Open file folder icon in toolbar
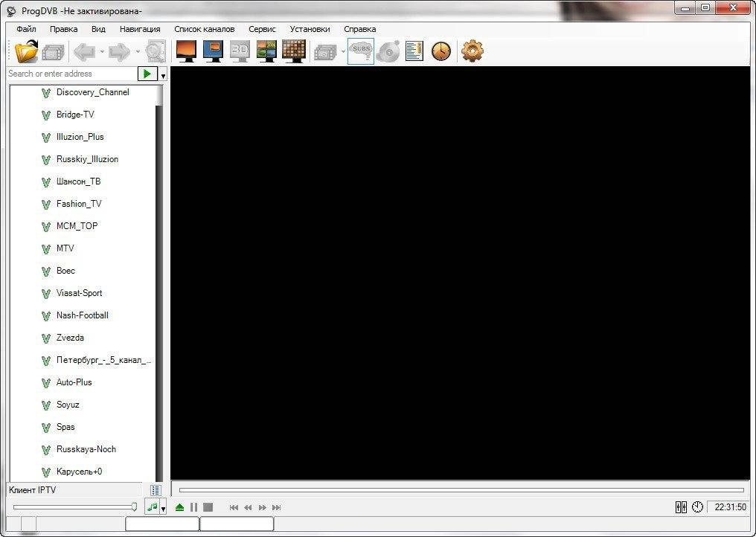 click(27, 51)
